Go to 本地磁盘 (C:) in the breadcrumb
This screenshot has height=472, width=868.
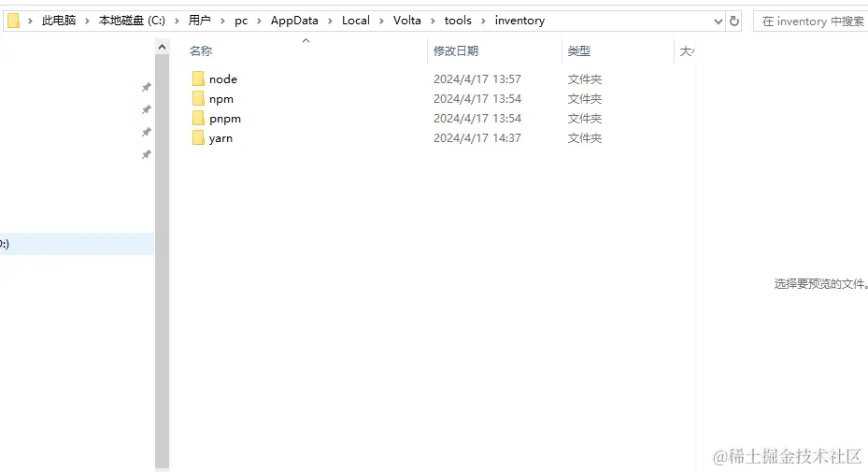click(x=132, y=21)
